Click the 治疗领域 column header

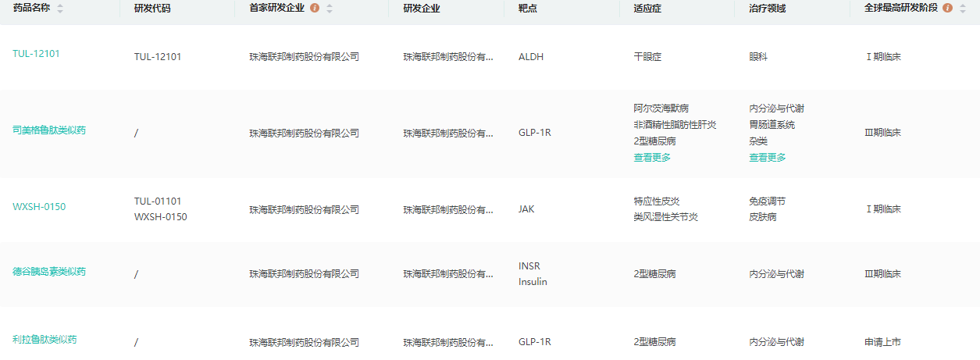(x=768, y=9)
